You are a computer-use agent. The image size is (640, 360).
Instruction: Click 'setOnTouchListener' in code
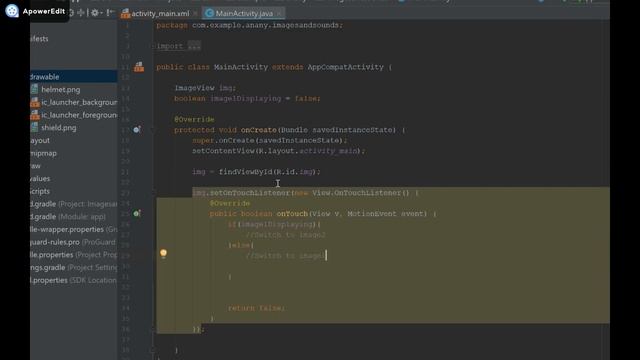tap(249, 193)
